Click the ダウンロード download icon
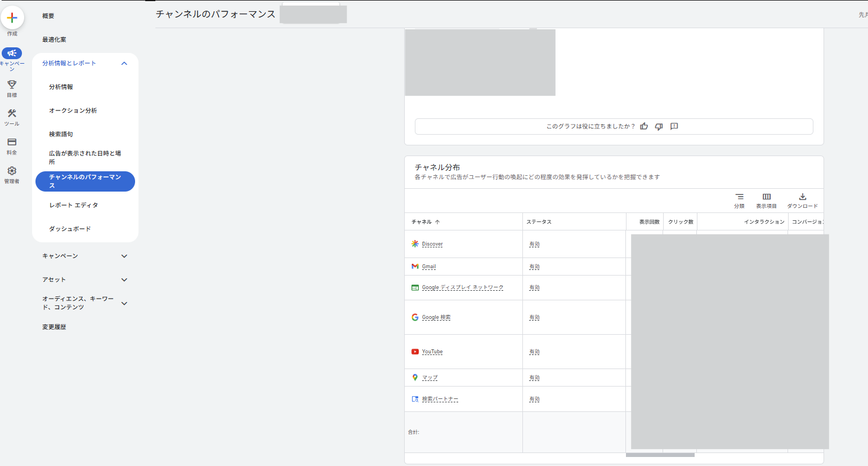868x466 pixels. click(802, 197)
